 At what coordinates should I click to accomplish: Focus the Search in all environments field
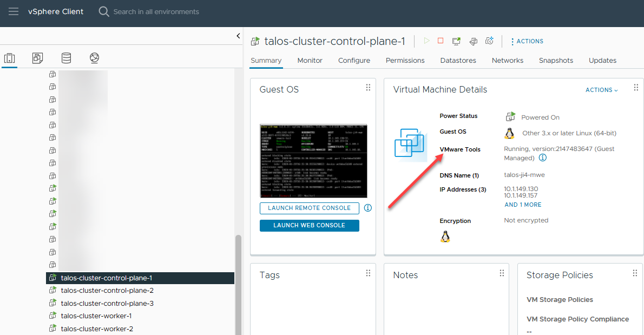(x=156, y=12)
